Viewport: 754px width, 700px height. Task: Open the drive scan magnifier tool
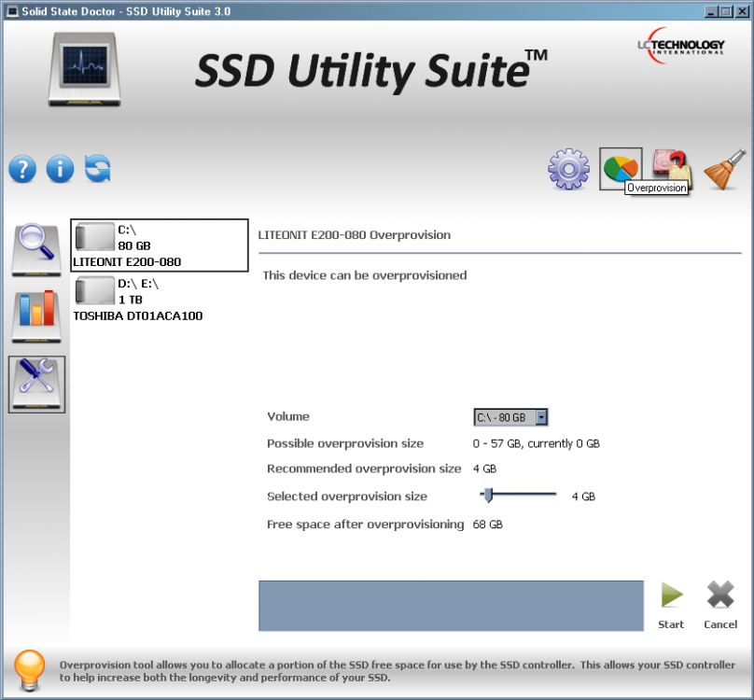(x=35, y=245)
